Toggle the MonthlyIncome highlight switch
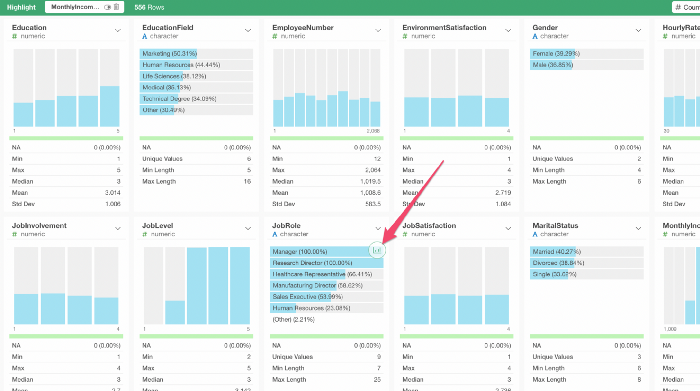 point(107,7)
